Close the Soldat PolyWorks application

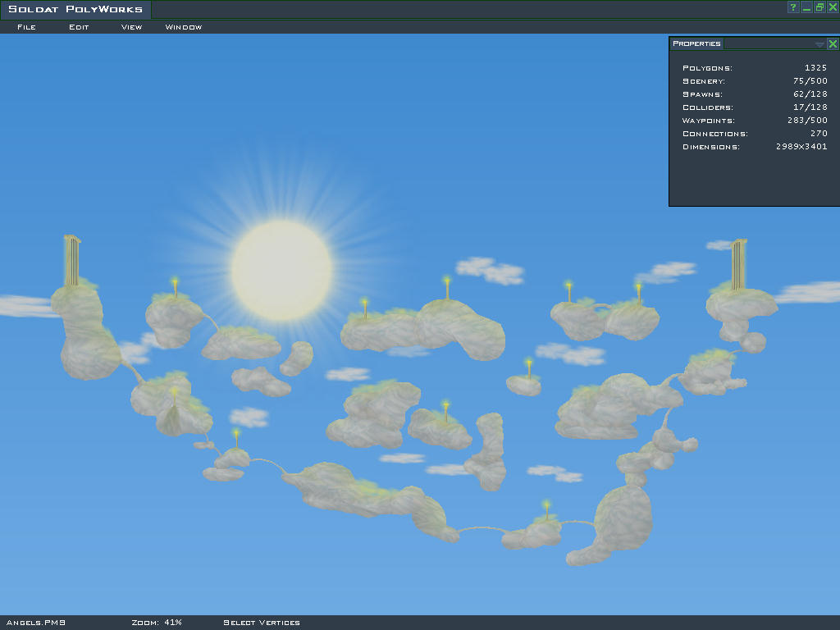click(x=833, y=7)
